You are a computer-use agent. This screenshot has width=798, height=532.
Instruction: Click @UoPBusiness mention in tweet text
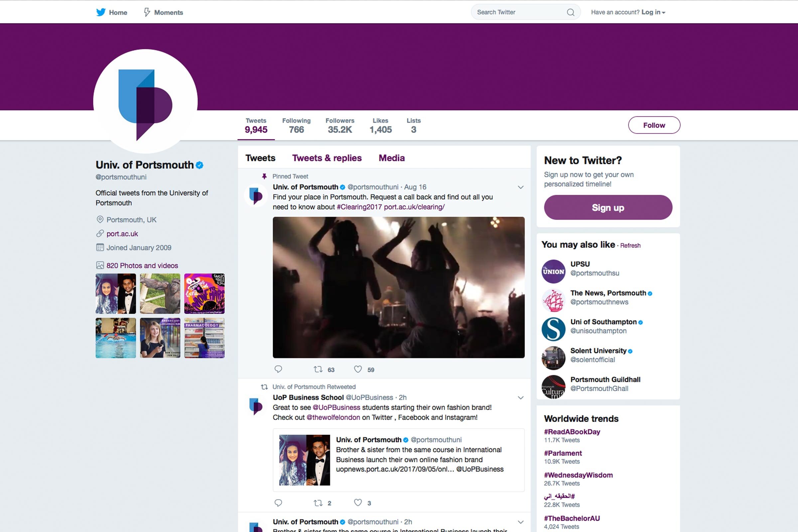click(x=336, y=408)
